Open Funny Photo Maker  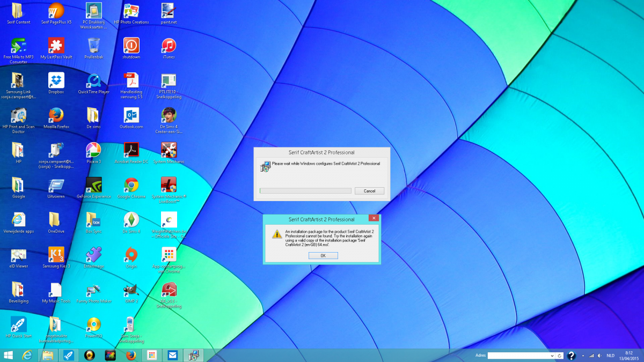coord(93,293)
